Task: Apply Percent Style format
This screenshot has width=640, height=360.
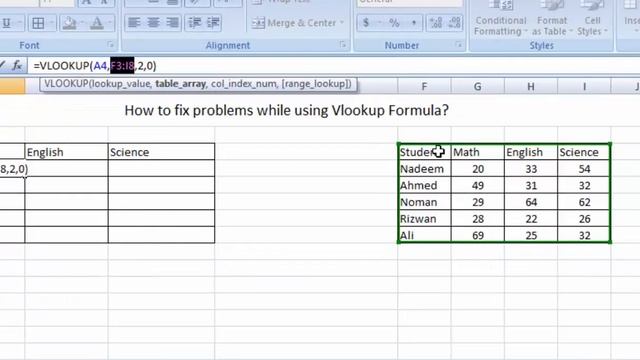Action: (x=394, y=23)
